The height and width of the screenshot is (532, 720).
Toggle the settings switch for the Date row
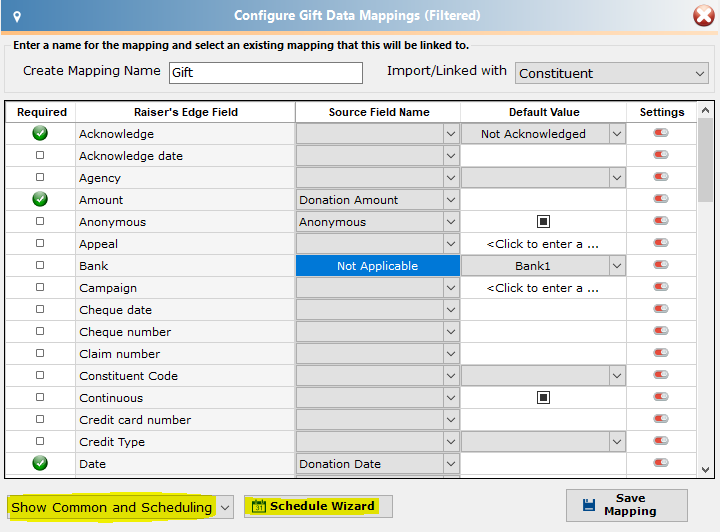[x=661, y=463]
